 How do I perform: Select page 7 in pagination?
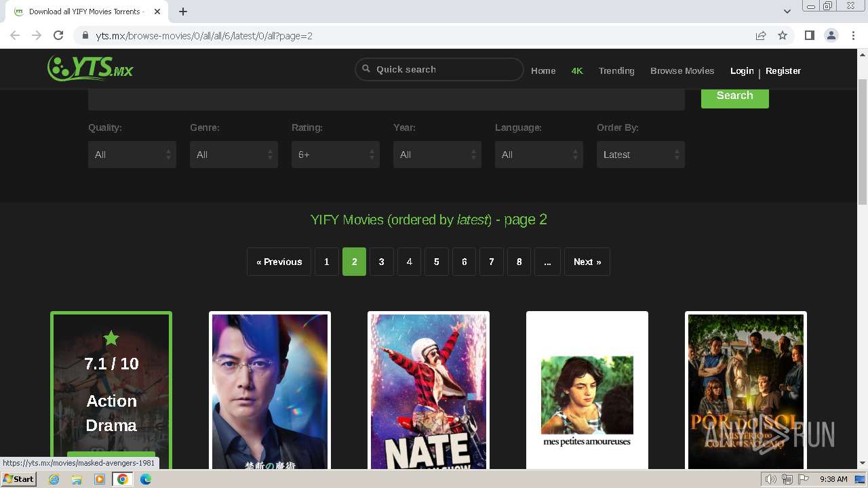pos(492,262)
